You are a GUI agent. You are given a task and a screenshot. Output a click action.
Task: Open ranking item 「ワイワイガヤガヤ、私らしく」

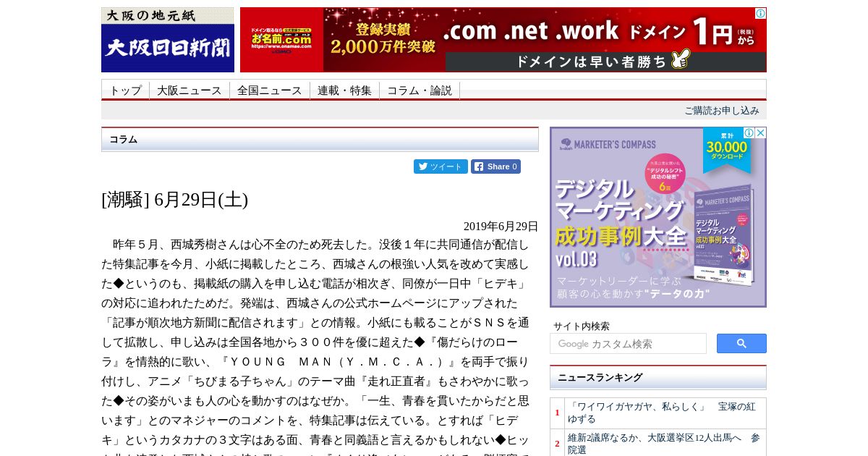click(x=661, y=413)
